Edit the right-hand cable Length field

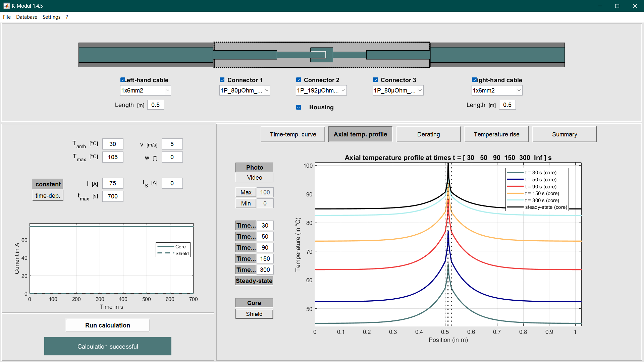[507, 105]
